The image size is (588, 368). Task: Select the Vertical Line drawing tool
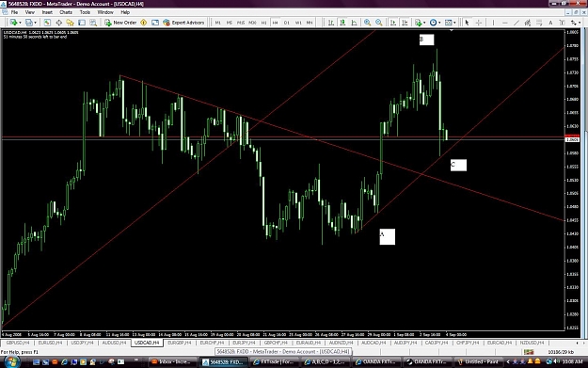tap(493, 23)
